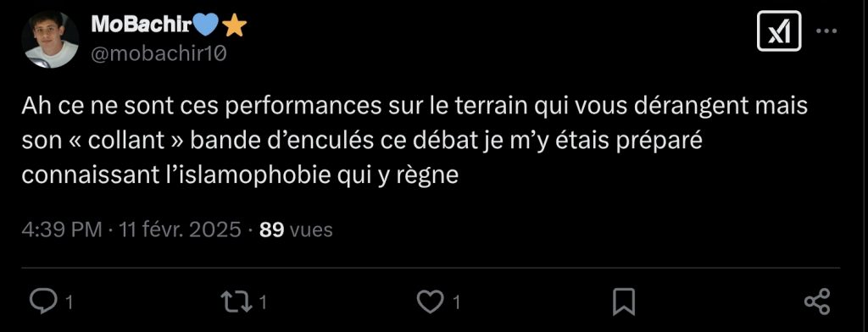This screenshot has height=332, width=868.
Task: Click the blue heart emoji beside MoBachir
Action: click(207, 25)
